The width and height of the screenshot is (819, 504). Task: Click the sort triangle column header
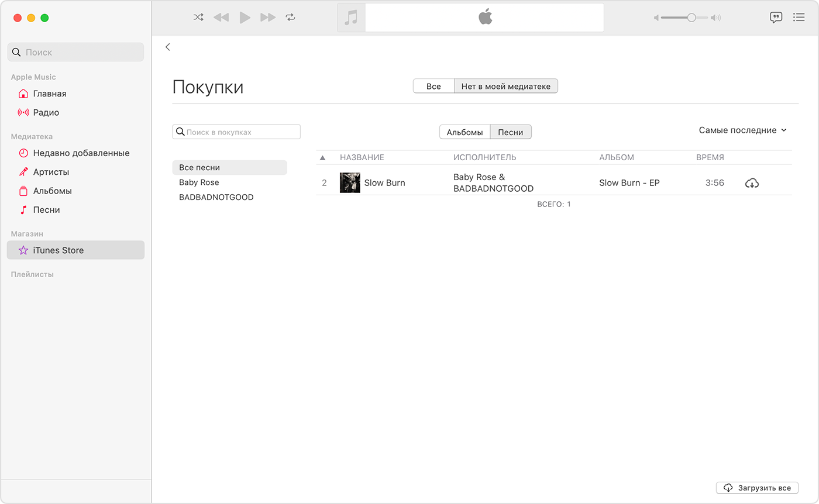coord(322,158)
